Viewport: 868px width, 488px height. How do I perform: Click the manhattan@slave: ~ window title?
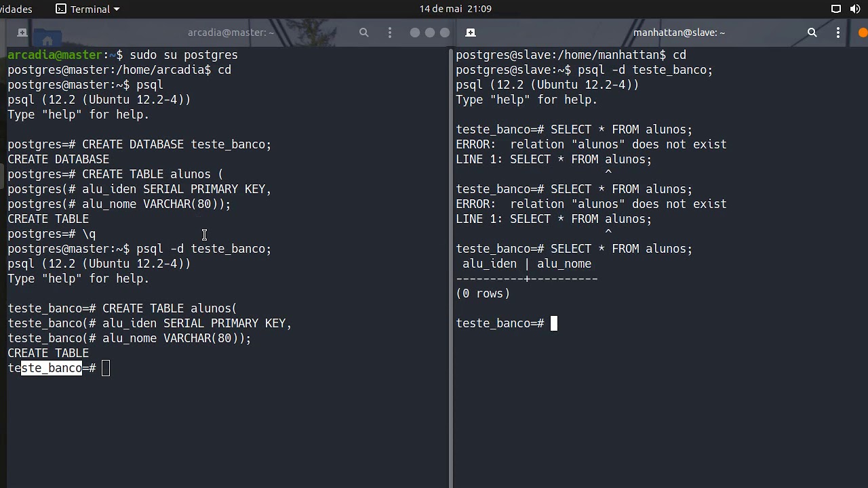(679, 33)
